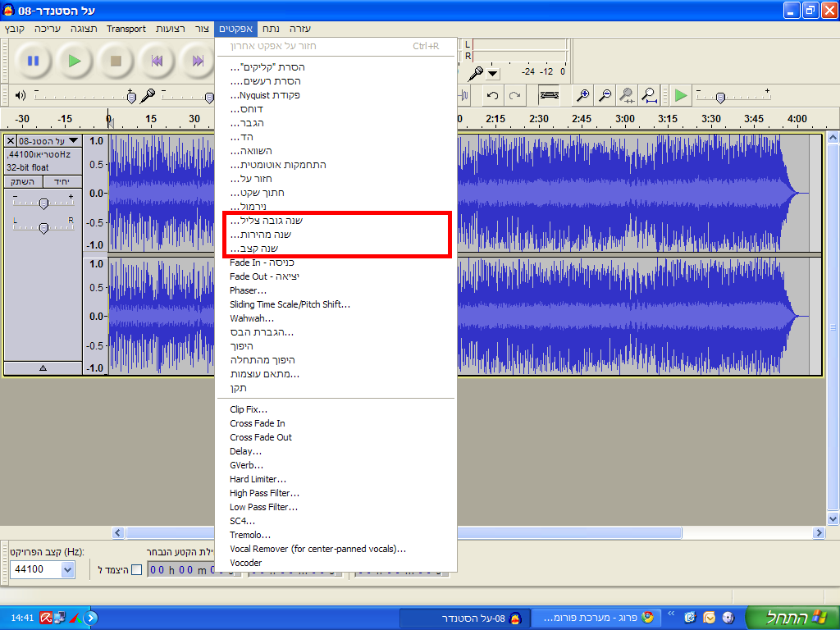Choose שנה גובה צליל (Change Pitch) effect

(x=336, y=221)
